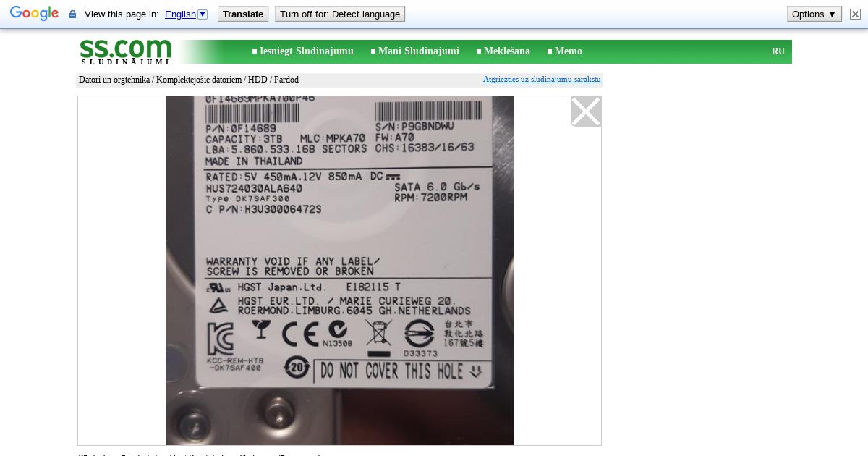Go to the HDD breadcrumb category
The image size is (868, 456).
click(x=258, y=80)
